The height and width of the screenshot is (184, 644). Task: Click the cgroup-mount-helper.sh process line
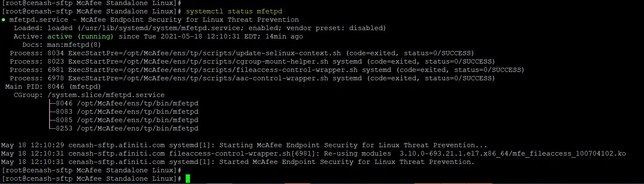pyautogui.click(x=252, y=61)
